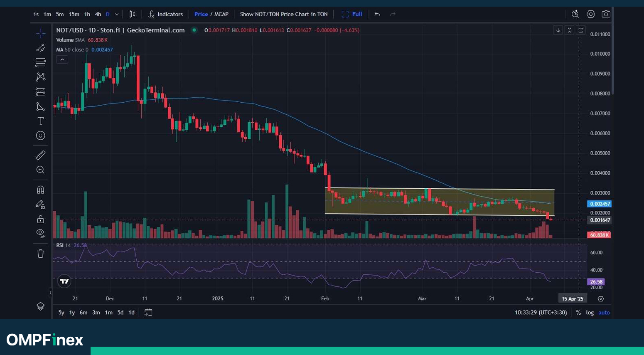
Task: Click Show NOT/TON Price Chart in TON
Action: pyautogui.click(x=283, y=14)
